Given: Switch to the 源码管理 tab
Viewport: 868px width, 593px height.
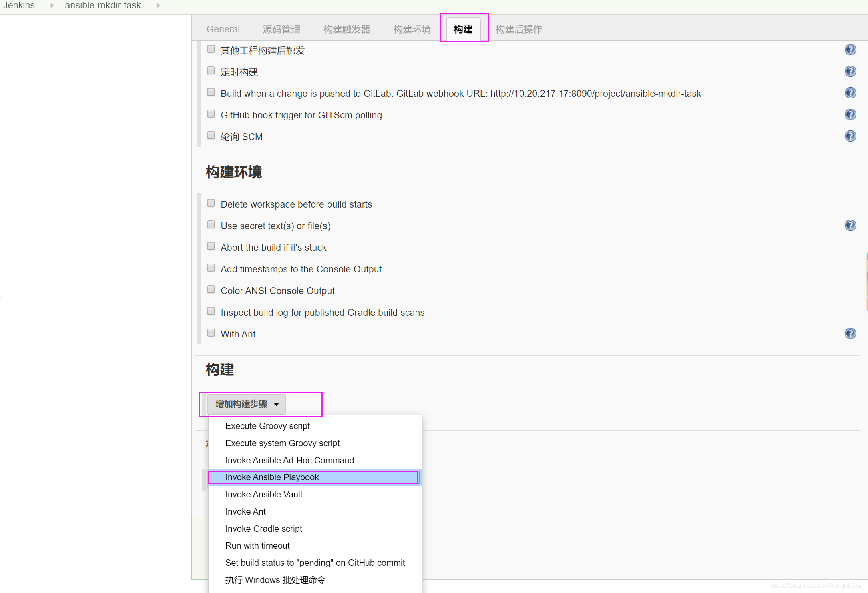Looking at the screenshot, I should coord(281,29).
